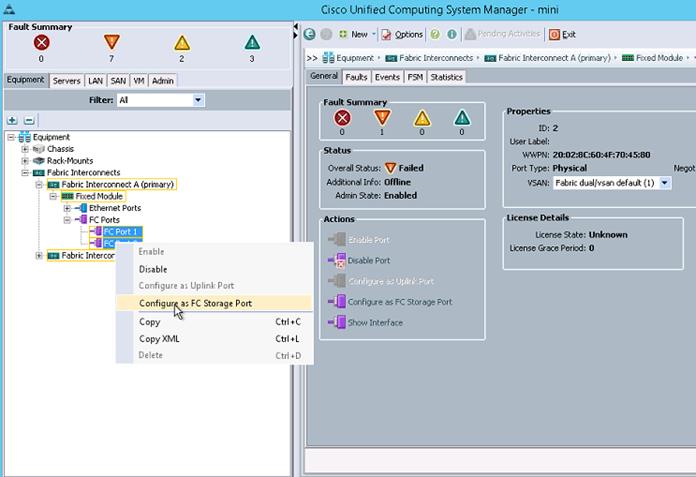Click the gray forward navigation icon
696x477 pixels.
coord(326,34)
